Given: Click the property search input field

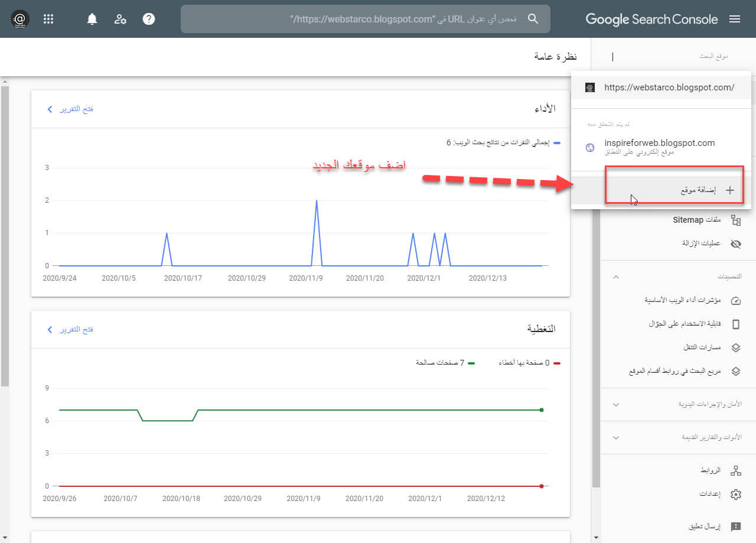Looking at the screenshot, I should 670,57.
